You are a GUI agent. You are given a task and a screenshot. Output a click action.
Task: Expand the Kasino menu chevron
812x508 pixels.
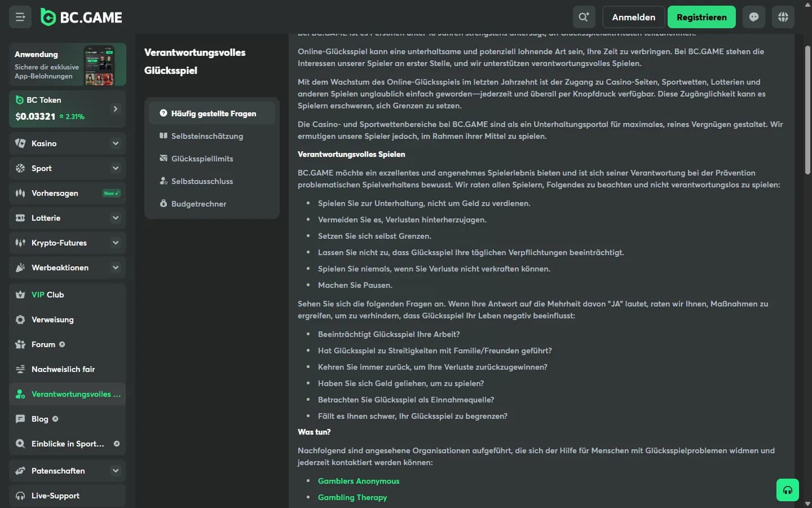116,143
